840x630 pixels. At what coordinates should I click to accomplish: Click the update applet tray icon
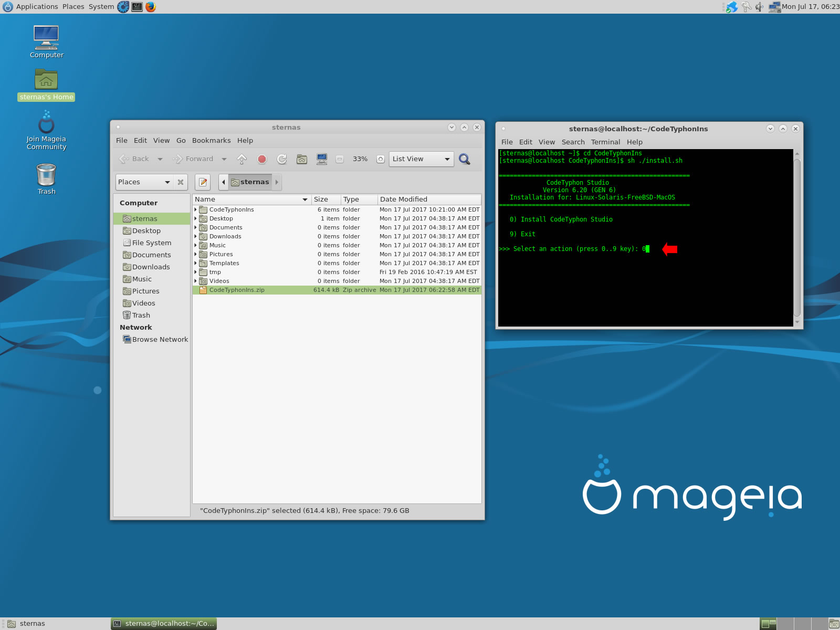(732, 7)
